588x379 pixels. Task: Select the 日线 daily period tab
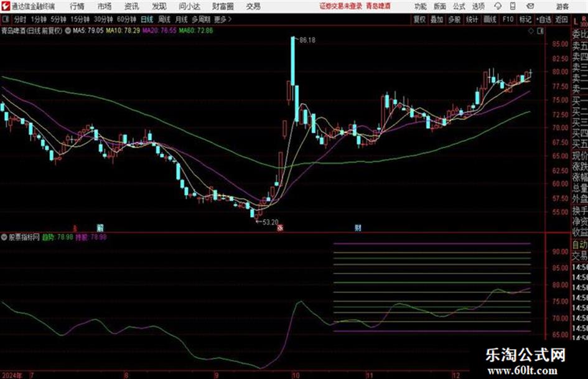147,19
